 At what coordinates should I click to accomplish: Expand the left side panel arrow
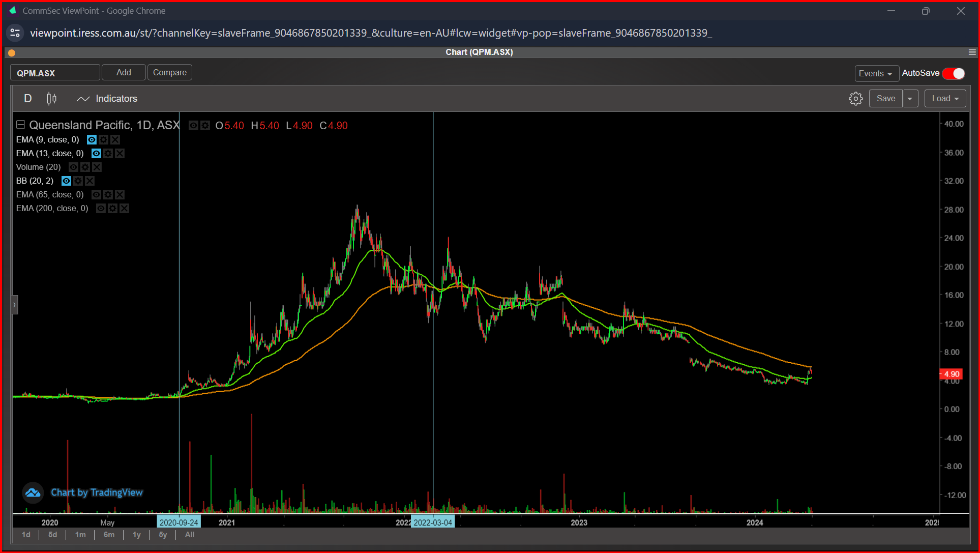click(x=15, y=305)
